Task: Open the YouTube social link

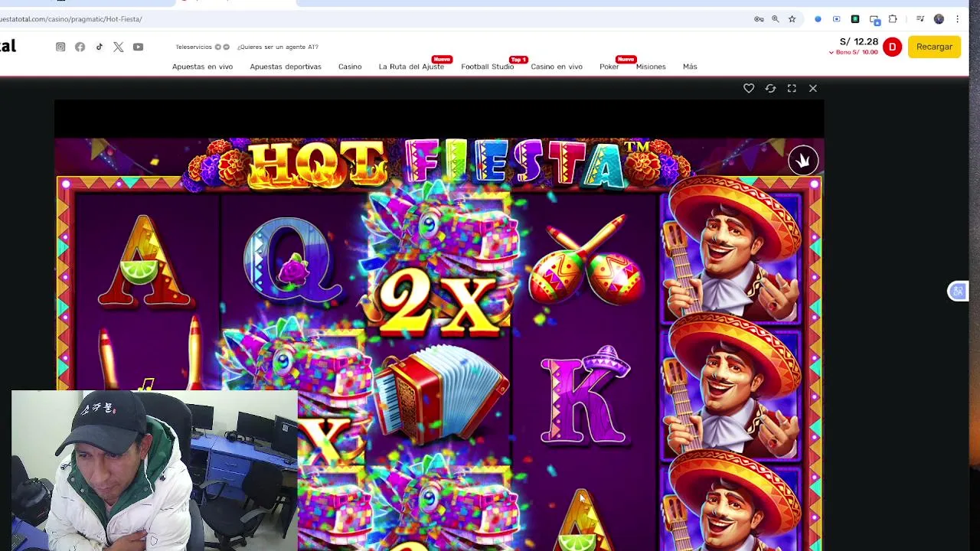Action: point(138,47)
